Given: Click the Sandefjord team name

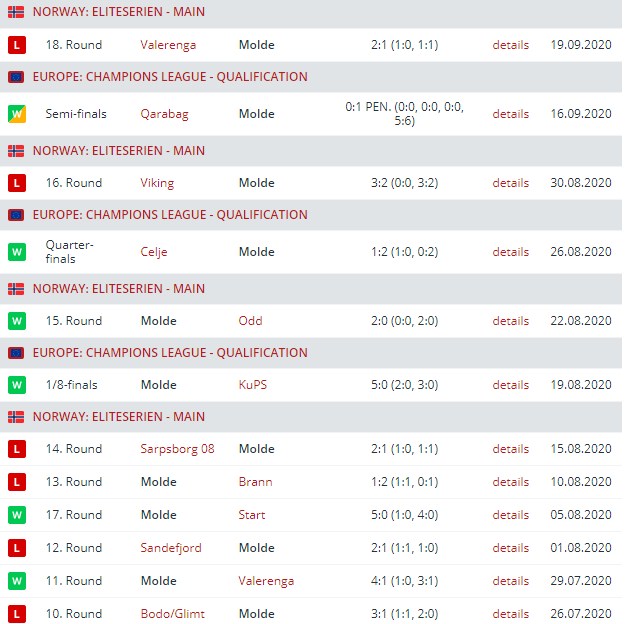Looking at the screenshot, I should 171,548.
